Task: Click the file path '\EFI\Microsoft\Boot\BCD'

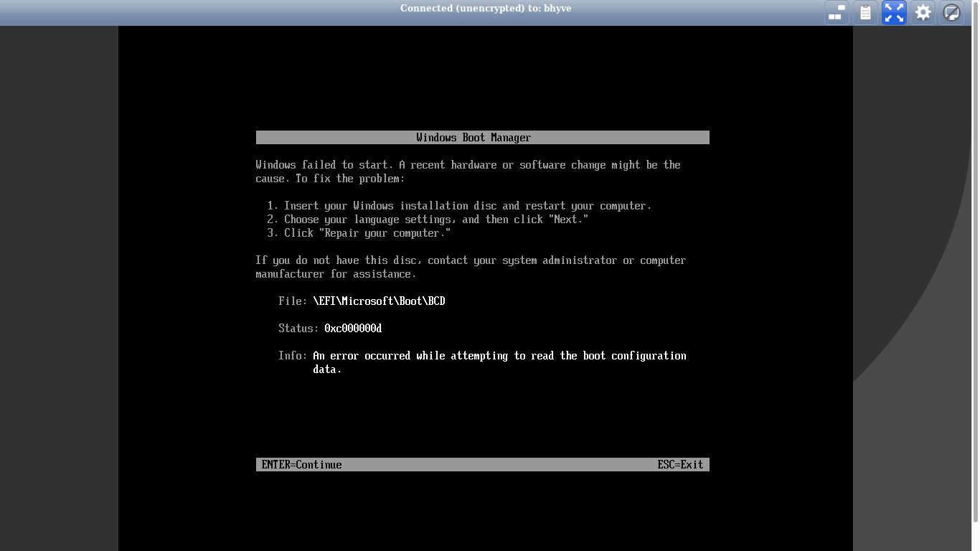Action: pos(379,301)
